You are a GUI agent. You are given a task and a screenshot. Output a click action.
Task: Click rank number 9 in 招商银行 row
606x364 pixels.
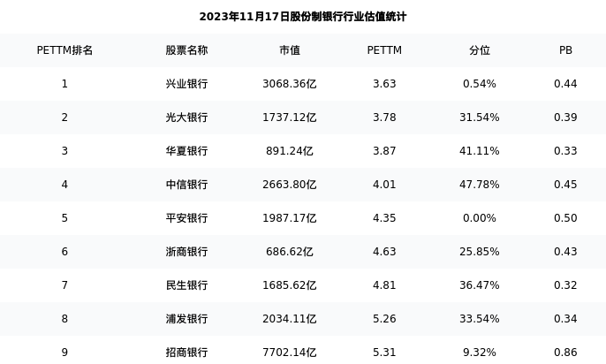[64, 353]
